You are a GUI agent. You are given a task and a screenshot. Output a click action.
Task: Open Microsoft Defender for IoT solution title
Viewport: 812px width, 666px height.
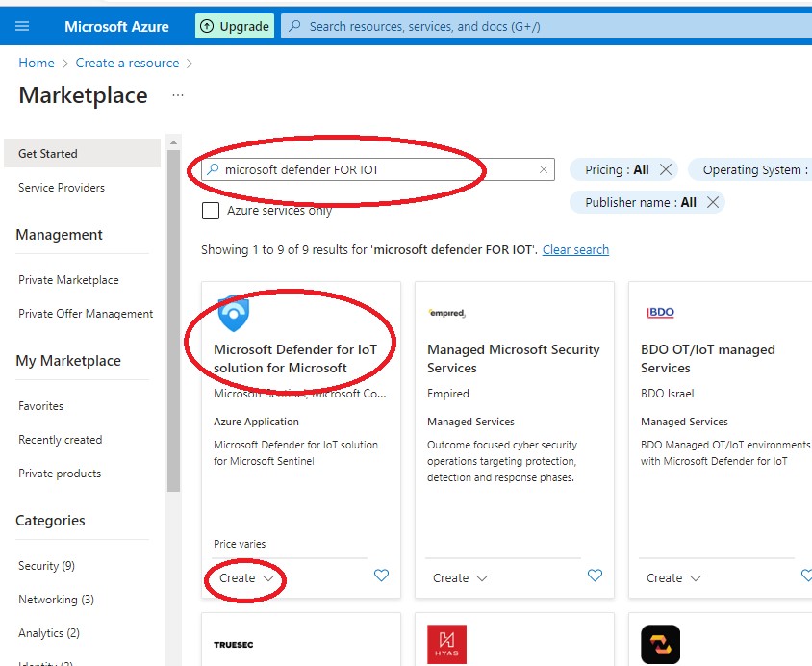[295, 358]
